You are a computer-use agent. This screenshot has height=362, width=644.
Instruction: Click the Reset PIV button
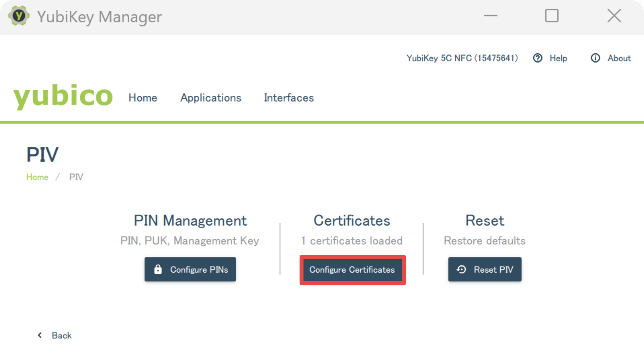click(x=485, y=269)
